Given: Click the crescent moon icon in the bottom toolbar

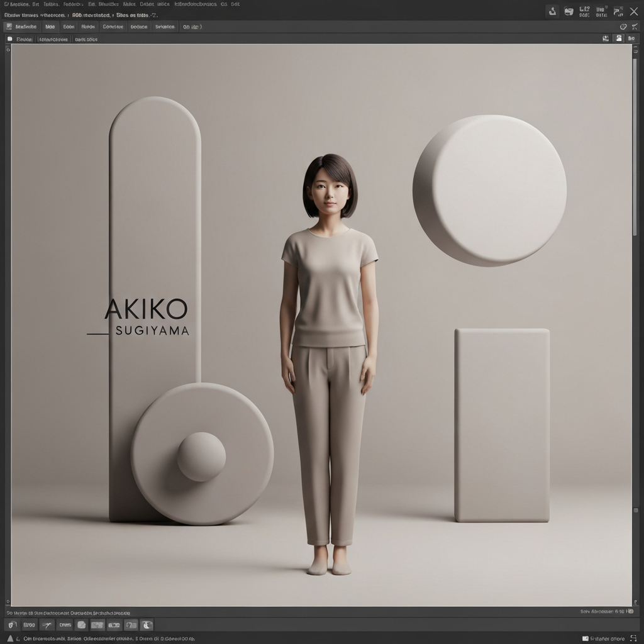Looking at the screenshot, I should 147,625.
